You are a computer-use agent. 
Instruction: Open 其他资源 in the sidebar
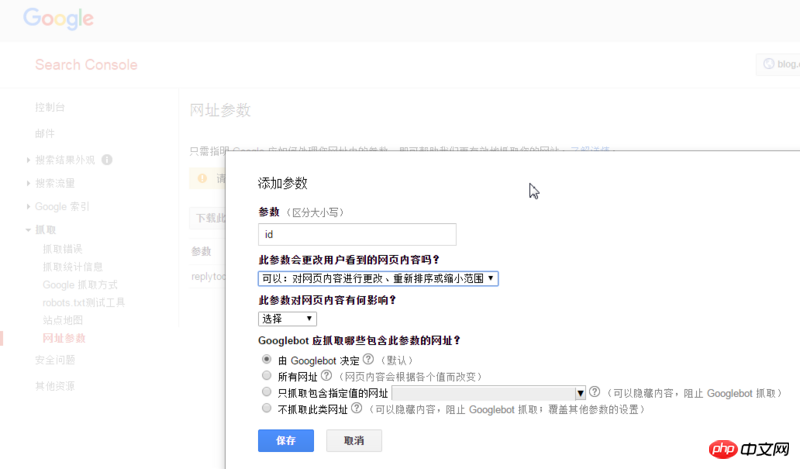tap(55, 386)
